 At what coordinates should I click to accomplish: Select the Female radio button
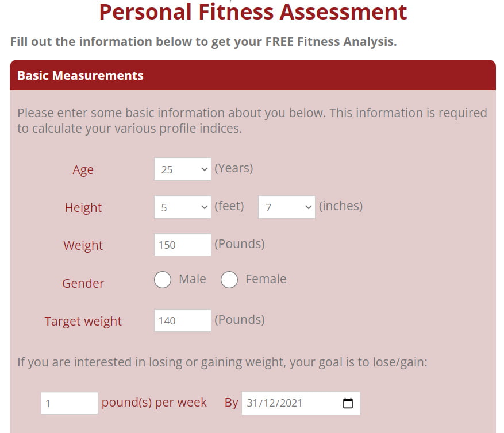tap(229, 280)
